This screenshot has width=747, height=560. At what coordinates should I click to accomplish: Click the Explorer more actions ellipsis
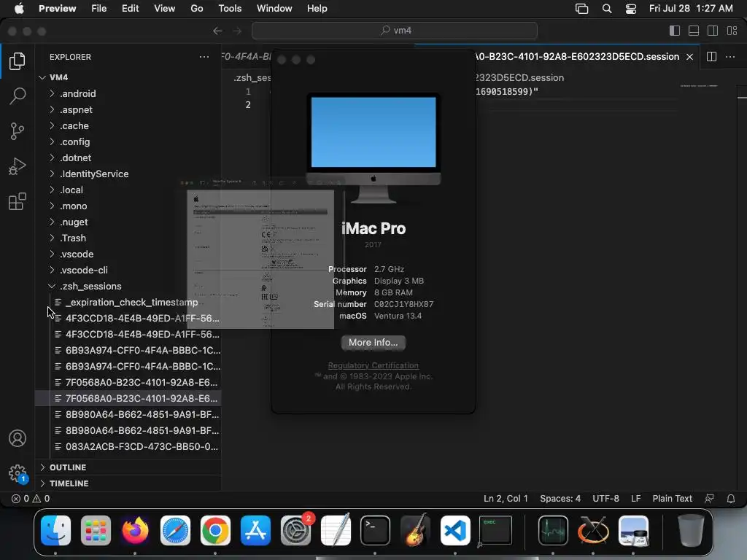click(204, 57)
